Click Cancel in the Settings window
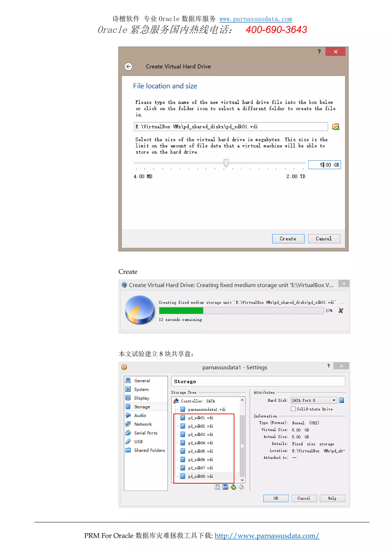Viewport: 392px width, 554px height. click(304, 498)
